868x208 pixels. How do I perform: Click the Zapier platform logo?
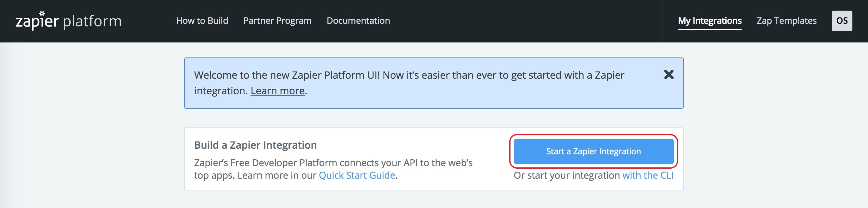click(x=68, y=21)
